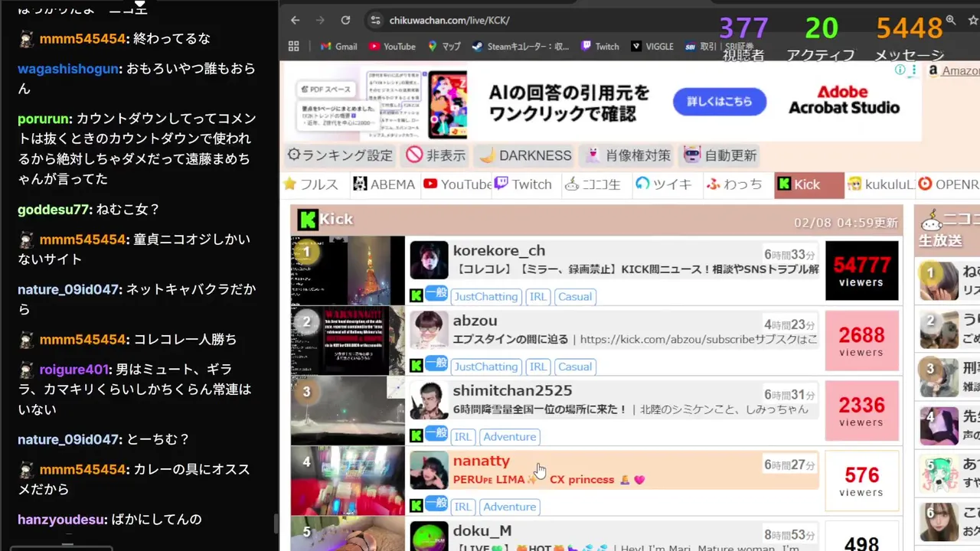Open shimitchan2525 stream thumbnail
The image size is (980, 551).
pos(348,411)
